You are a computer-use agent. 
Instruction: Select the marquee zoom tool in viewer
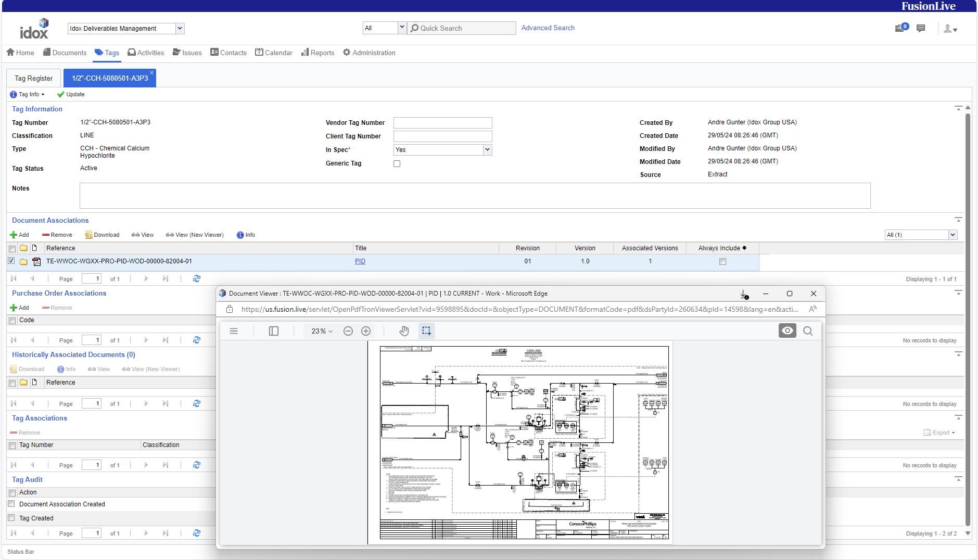click(426, 331)
